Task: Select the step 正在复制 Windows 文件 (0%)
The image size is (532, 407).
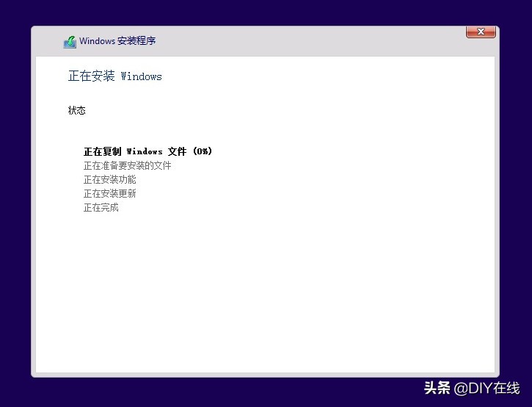Action: pos(148,151)
